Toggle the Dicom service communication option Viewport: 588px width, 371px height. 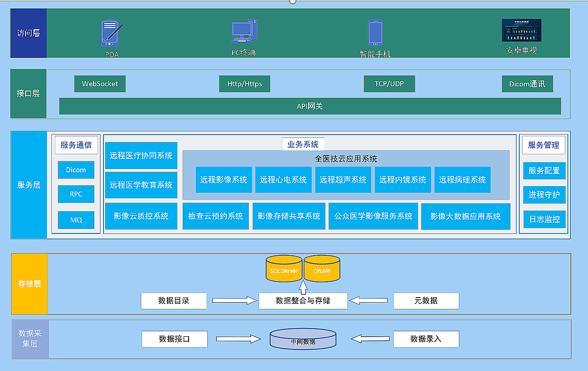pyautogui.click(x=76, y=170)
